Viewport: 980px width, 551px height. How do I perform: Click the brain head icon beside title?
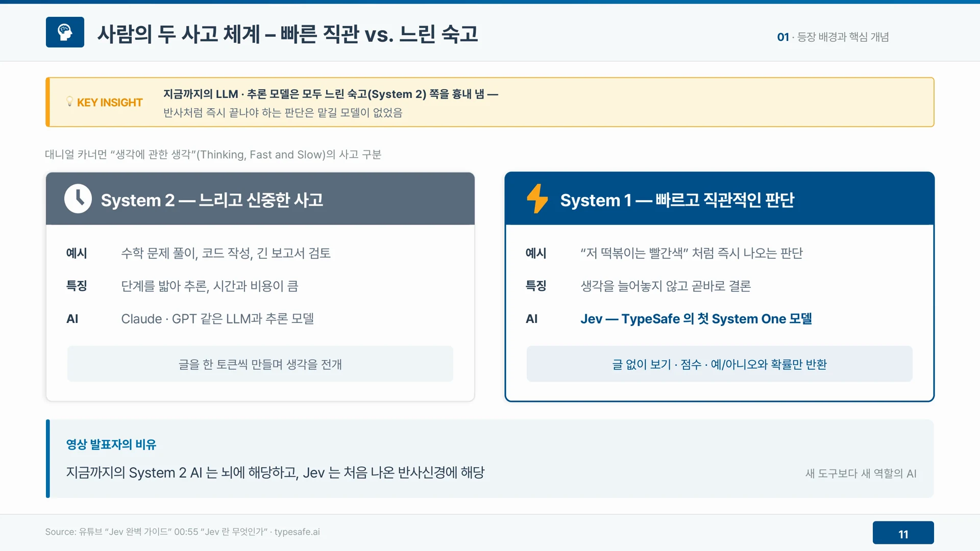click(x=65, y=32)
